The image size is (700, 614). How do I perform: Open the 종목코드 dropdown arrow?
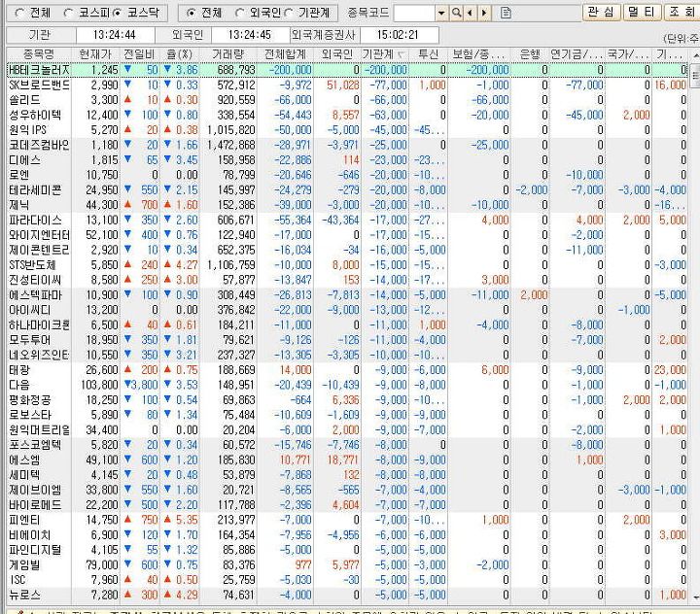(x=441, y=13)
